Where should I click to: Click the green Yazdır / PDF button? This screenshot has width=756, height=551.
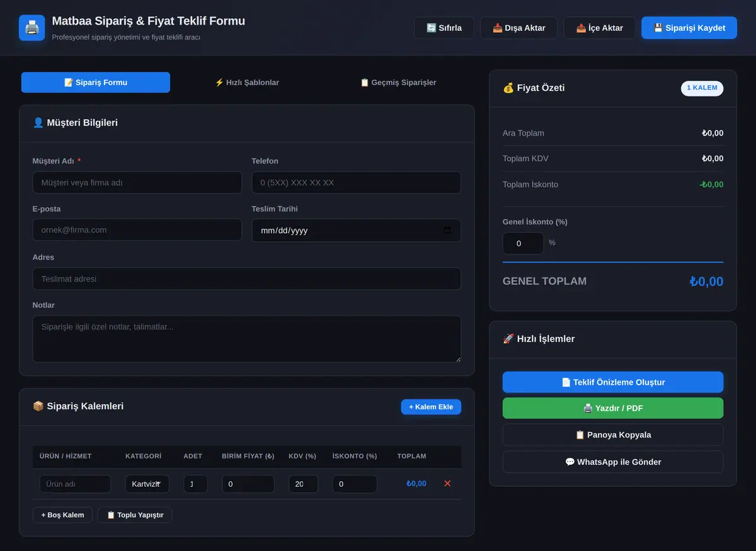tap(613, 408)
